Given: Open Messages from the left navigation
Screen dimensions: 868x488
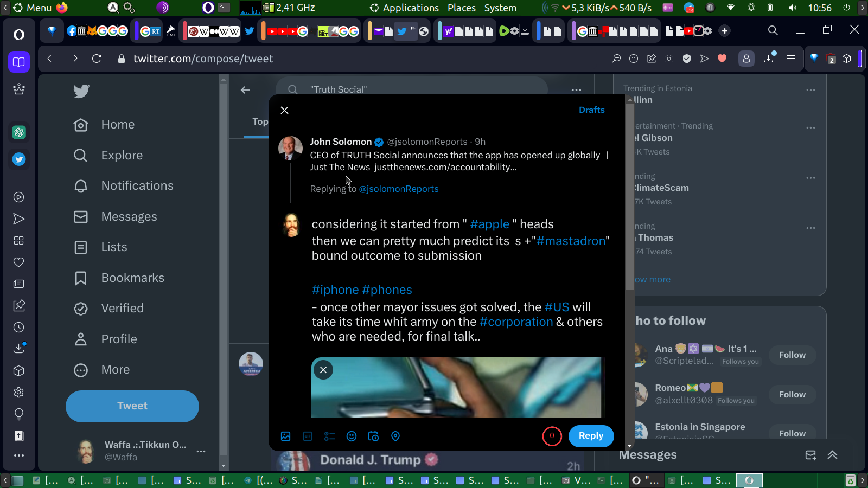Looking at the screenshot, I should 116,217.
